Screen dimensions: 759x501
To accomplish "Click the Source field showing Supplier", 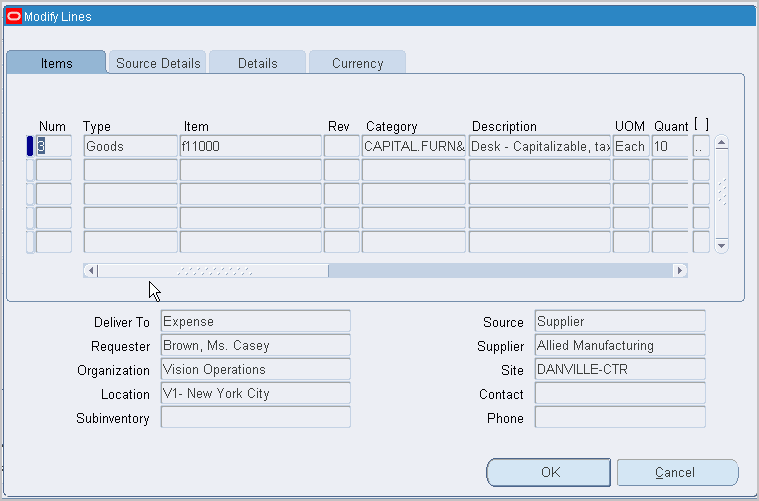I will [620, 321].
